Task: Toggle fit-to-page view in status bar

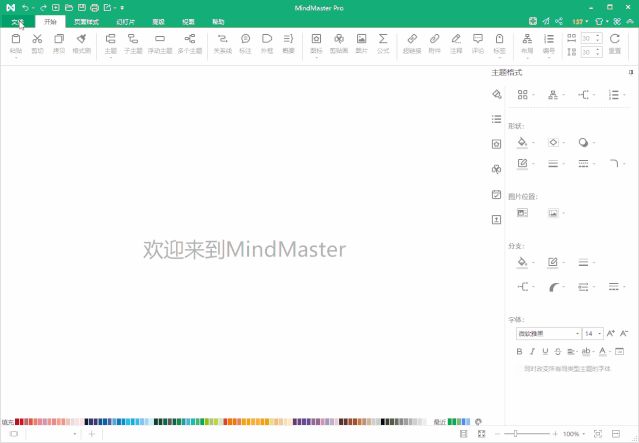Action: (x=597, y=434)
